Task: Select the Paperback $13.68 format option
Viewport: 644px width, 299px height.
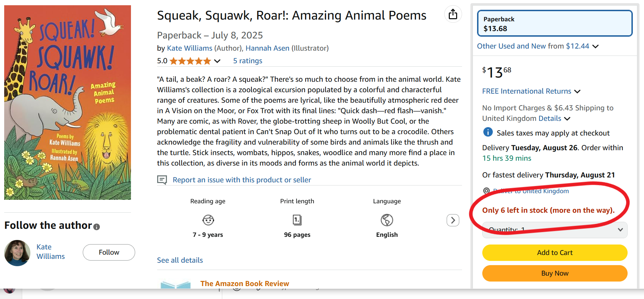Action: coord(555,23)
